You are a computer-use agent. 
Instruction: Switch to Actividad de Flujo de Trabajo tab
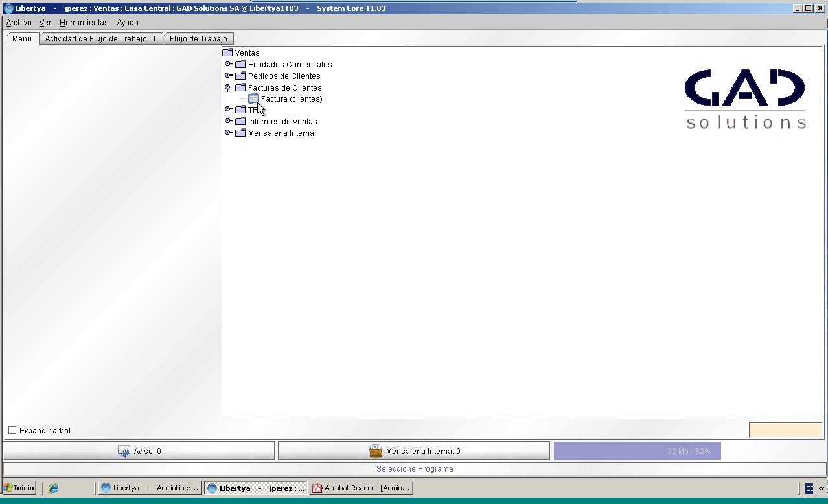100,39
